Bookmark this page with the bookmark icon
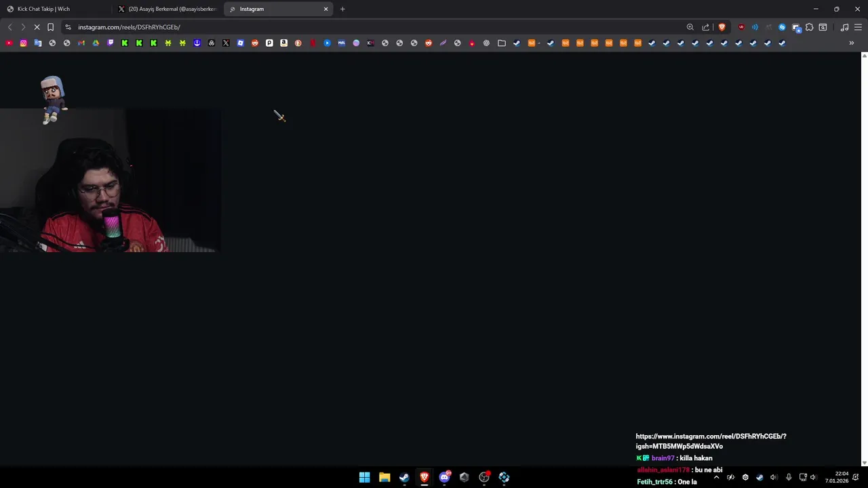868x488 pixels. [50, 27]
